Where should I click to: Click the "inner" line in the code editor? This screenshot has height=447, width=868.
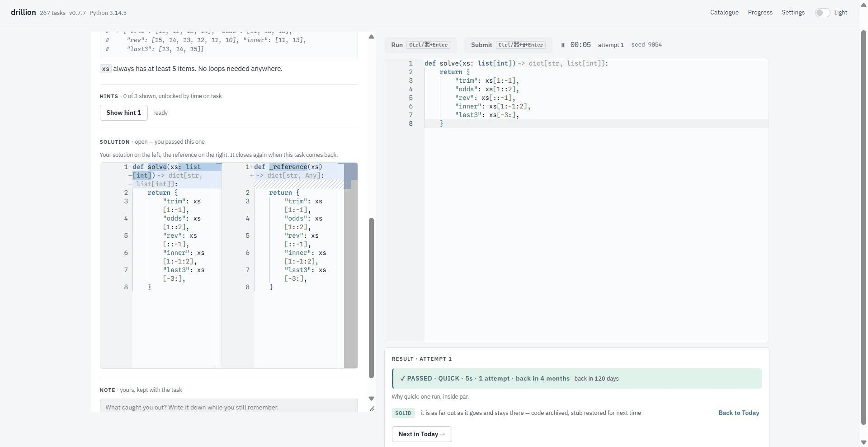pyautogui.click(x=492, y=106)
